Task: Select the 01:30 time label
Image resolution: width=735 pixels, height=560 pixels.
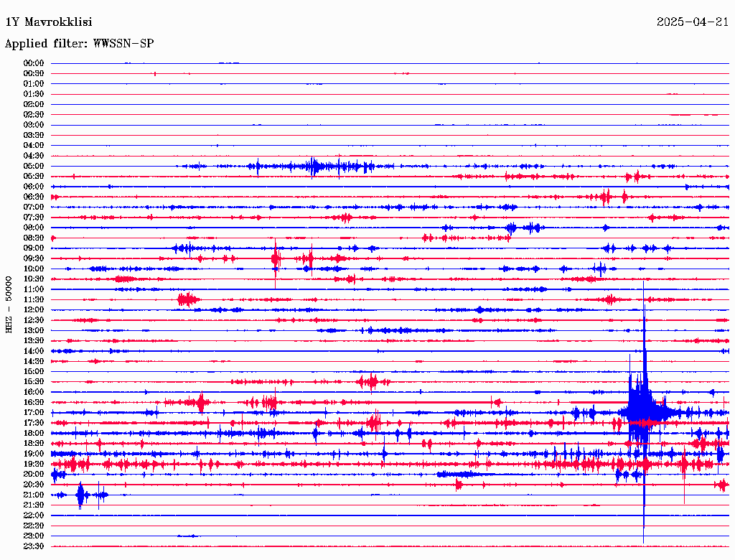Action: 34,94
